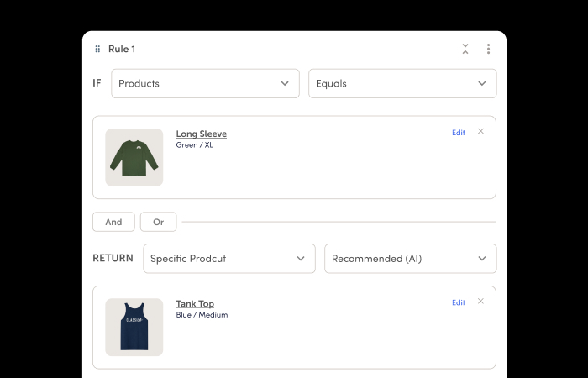Grab the Rule 1 drag handle icon
The image size is (588, 378).
pyautogui.click(x=97, y=49)
